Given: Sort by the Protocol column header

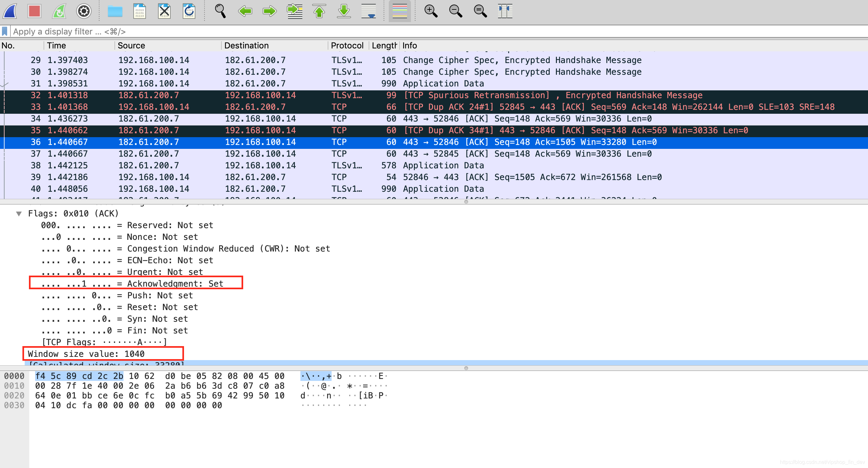Looking at the screenshot, I should [347, 45].
